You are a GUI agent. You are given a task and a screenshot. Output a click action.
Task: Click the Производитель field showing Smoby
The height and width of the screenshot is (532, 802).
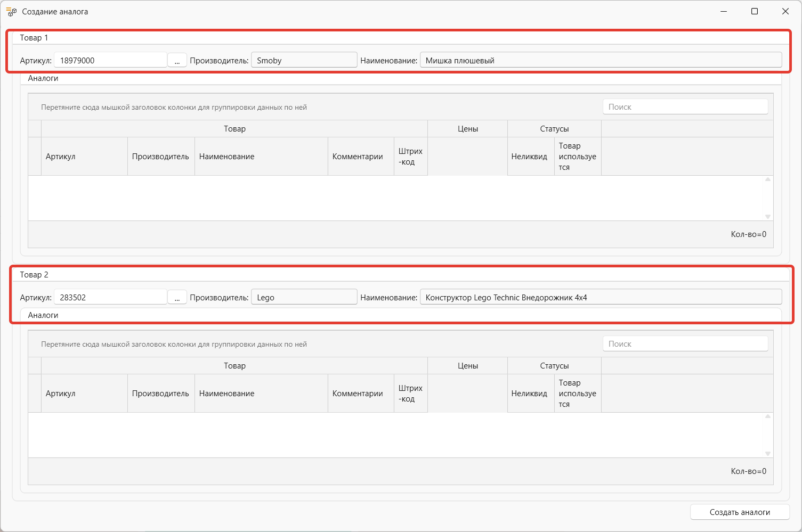pyautogui.click(x=304, y=60)
